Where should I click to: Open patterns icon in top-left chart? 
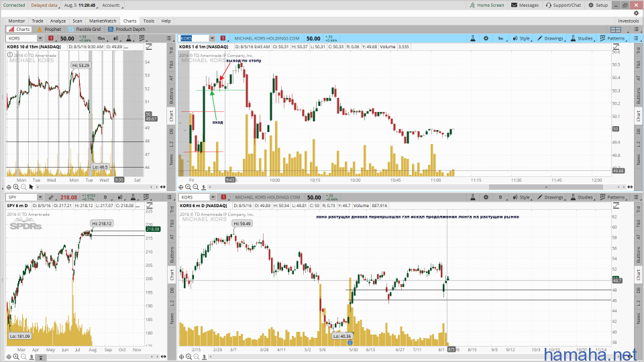[142, 38]
